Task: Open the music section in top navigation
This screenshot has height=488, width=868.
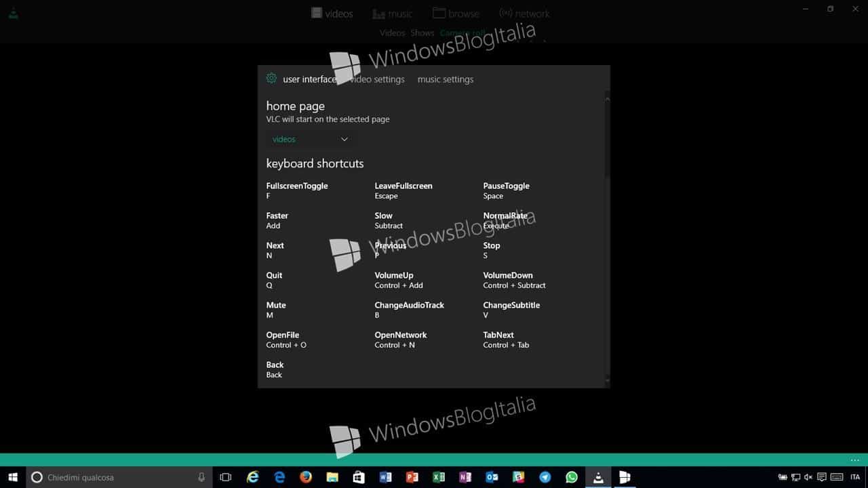Action: (392, 14)
